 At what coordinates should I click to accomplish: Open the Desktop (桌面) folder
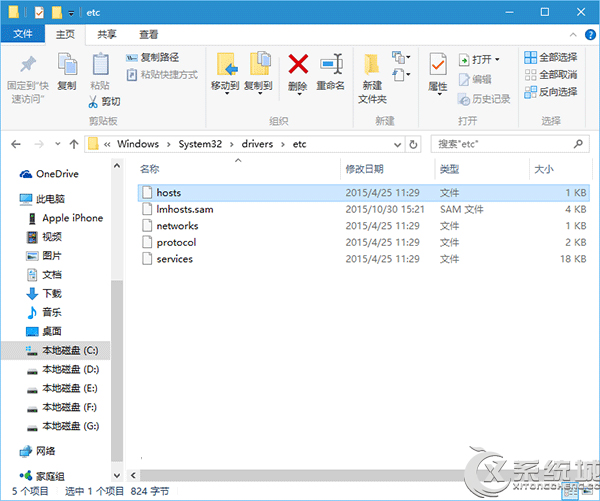44,331
